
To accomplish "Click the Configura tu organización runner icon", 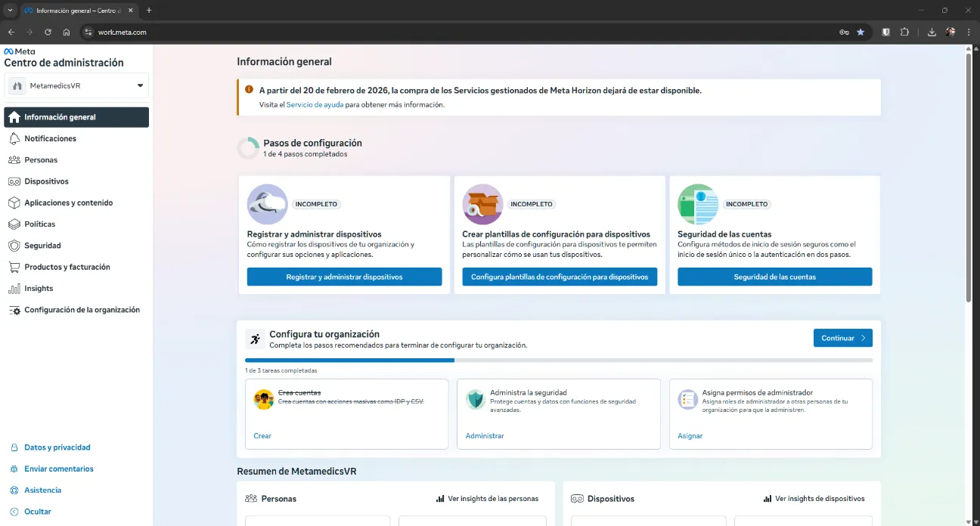I will (x=256, y=339).
